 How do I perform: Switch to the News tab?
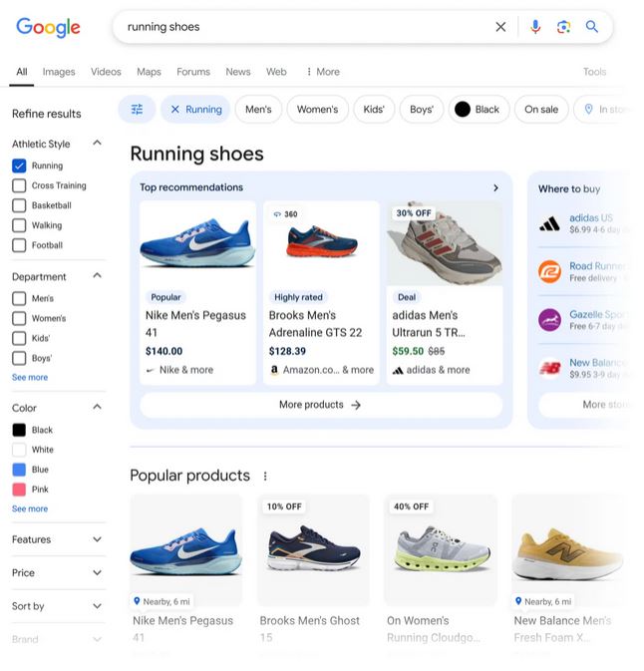pos(238,72)
